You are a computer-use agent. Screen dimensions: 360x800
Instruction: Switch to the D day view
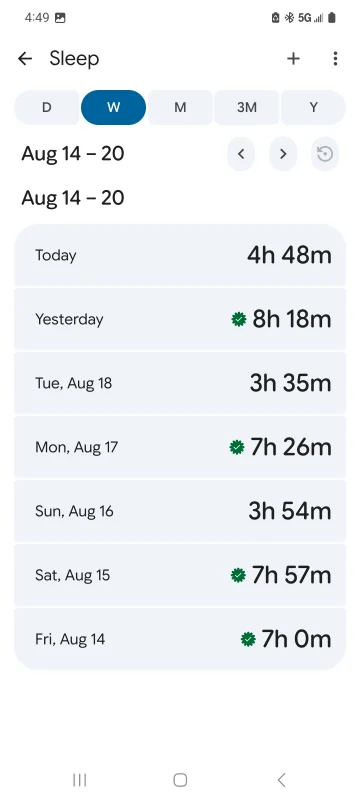46,107
